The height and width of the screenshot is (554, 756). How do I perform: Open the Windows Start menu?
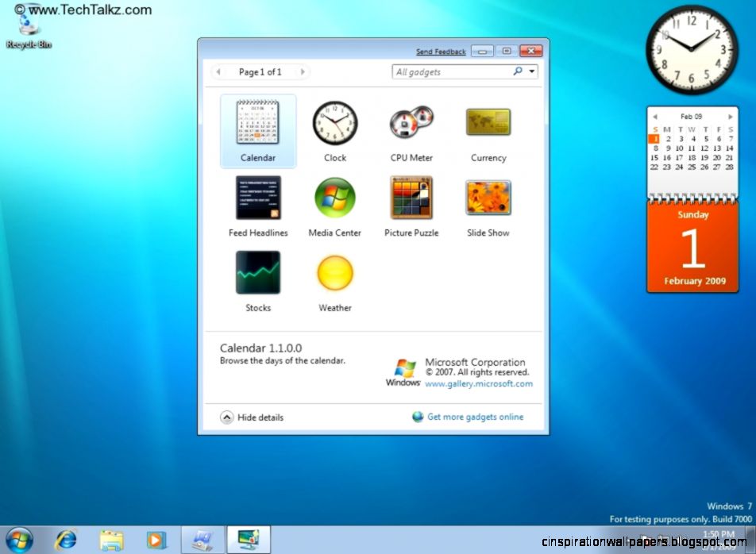[x=15, y=538]
